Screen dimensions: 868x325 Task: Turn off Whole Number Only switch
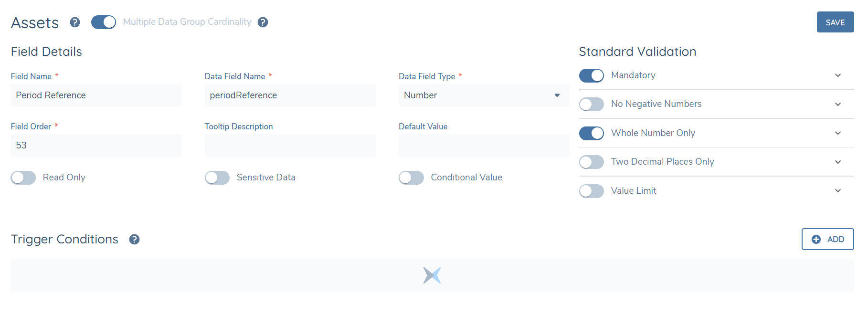coord(592,133)
